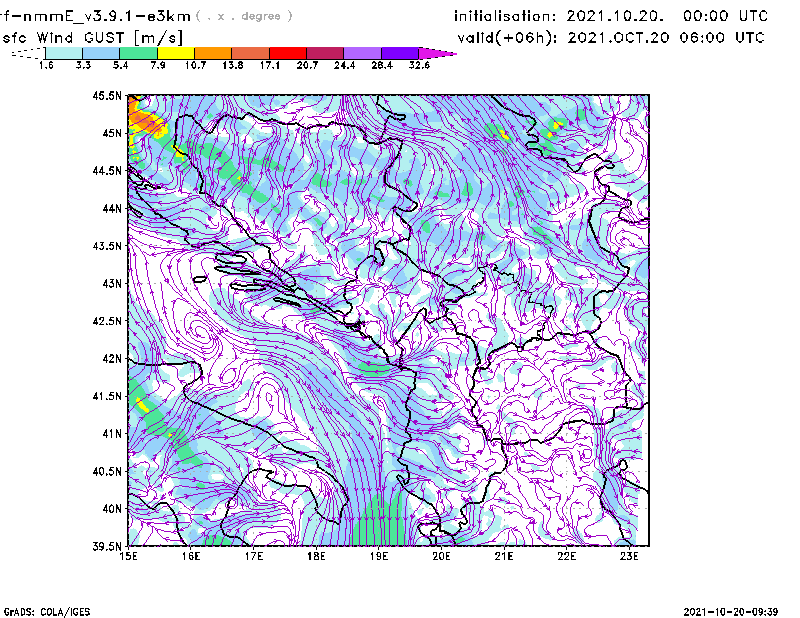Click the dashed white arrow at the legend start
The height and width of the screenshot is (618, 800).
point(28,53)
